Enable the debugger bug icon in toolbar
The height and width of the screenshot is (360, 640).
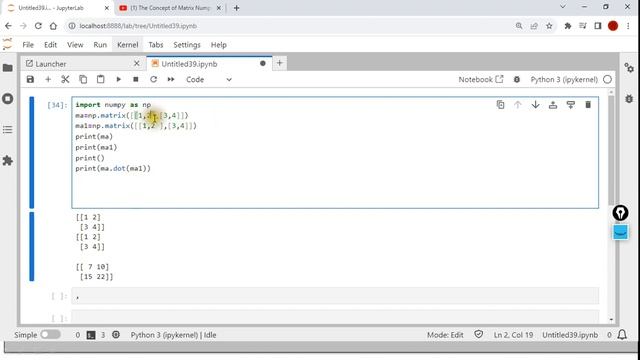tap(517, 80)
